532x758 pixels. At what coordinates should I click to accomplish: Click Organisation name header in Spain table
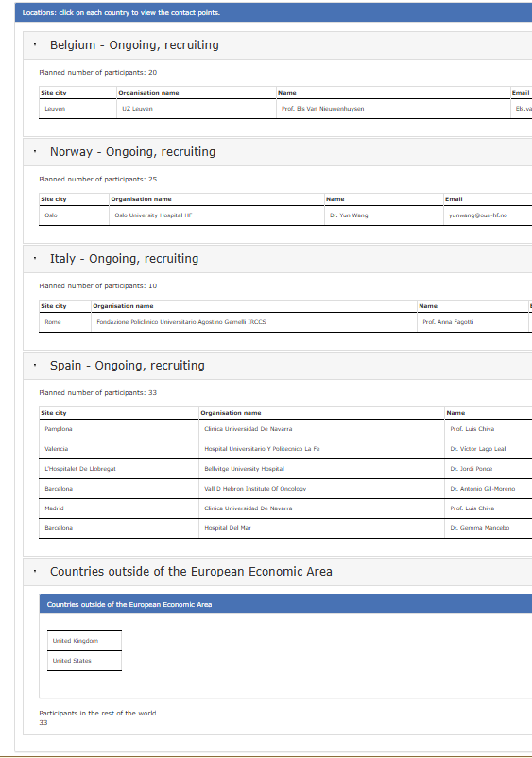[231, 413]
